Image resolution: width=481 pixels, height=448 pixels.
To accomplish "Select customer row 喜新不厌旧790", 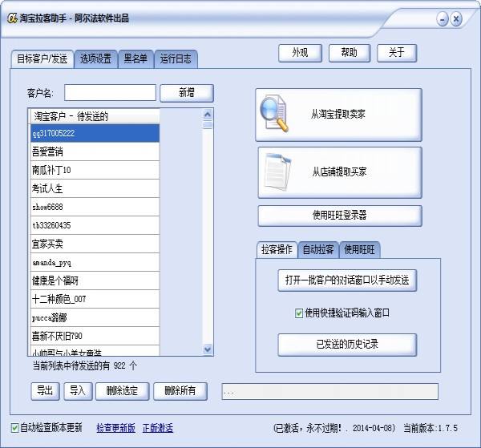I will coord(95,336).
